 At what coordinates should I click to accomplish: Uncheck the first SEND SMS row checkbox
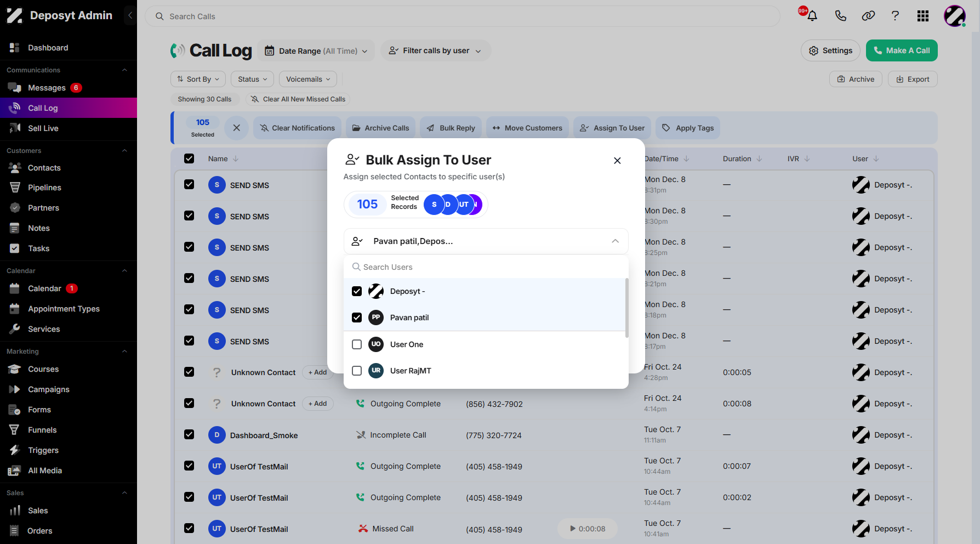click(189, 184)
